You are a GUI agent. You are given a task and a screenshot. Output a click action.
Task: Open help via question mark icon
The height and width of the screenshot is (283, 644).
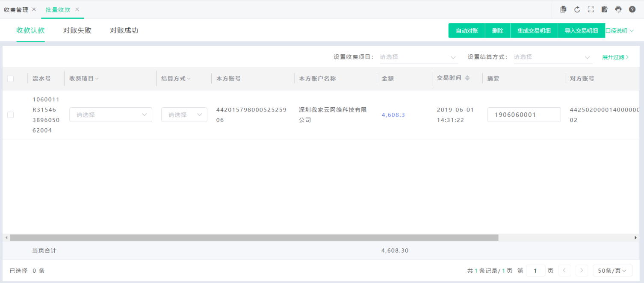pyautogui.click(x=632, y=9)
